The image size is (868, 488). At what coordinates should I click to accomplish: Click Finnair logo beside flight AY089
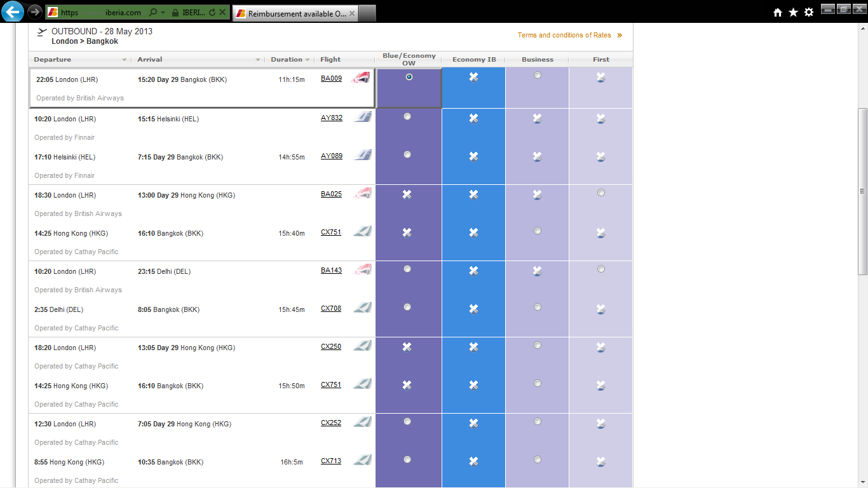pos(363,155)
